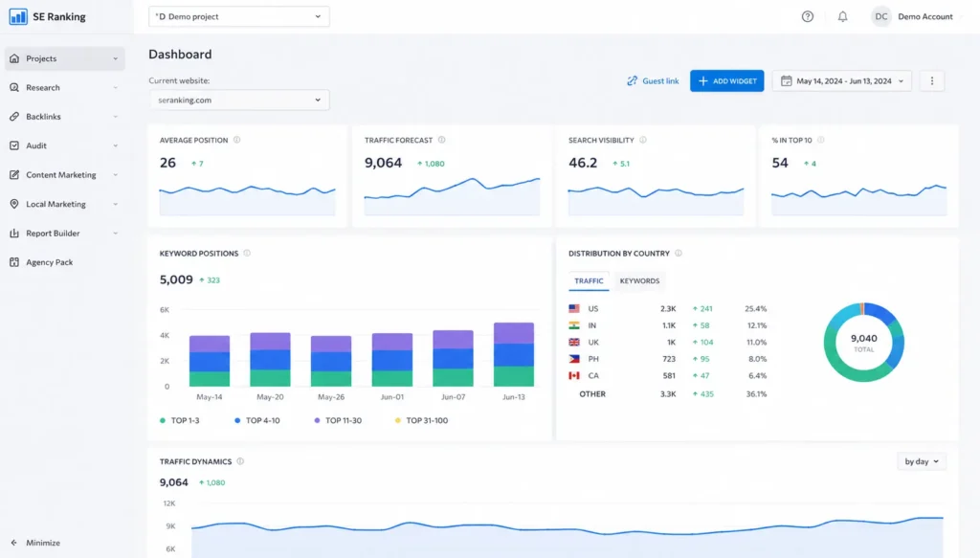The image size is (980, 558).
Task: Click the Add Widget button
Action: click(727, 81)
